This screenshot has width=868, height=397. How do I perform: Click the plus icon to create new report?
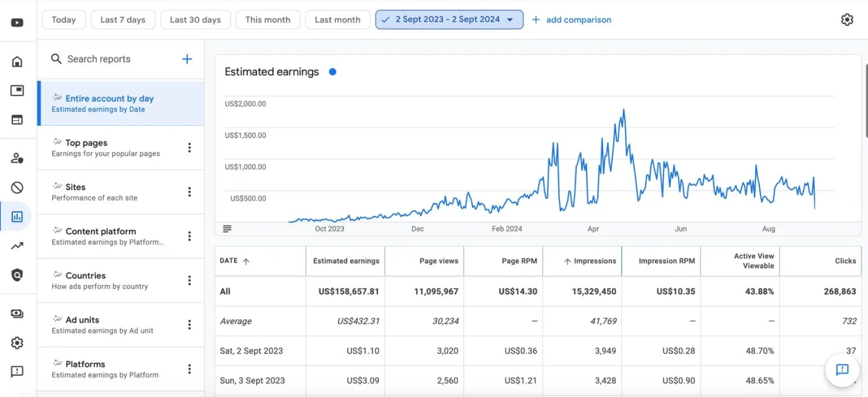(187, 59)
